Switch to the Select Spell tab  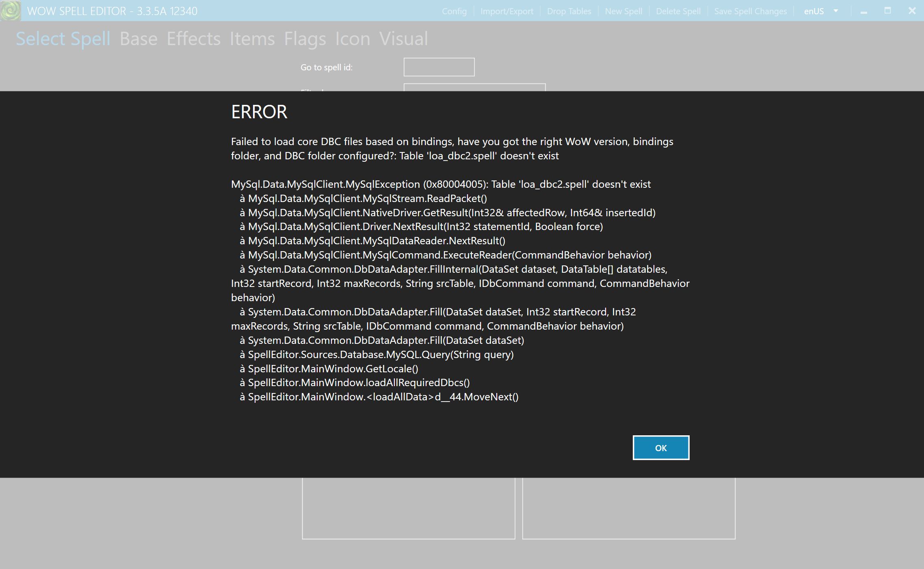point(63,39)
